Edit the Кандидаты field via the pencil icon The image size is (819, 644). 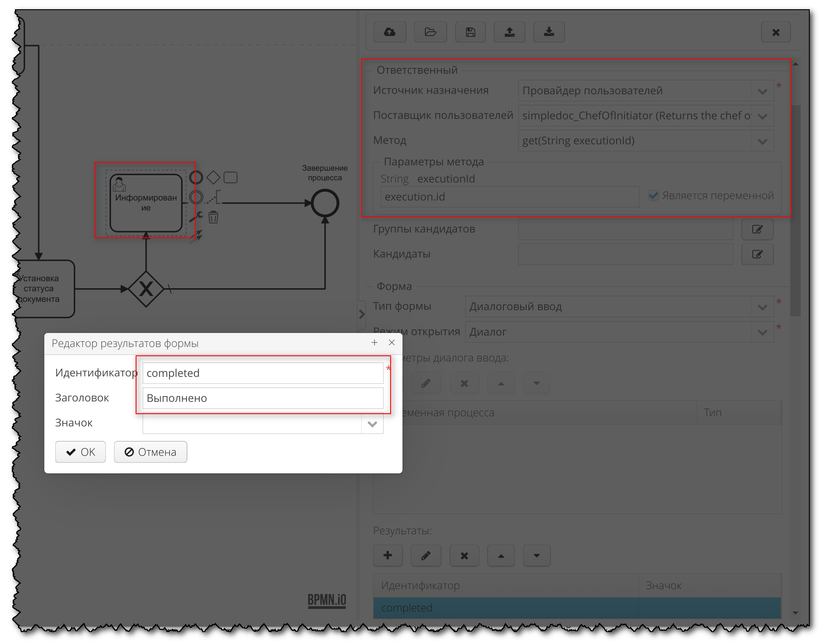pos(758,254)
